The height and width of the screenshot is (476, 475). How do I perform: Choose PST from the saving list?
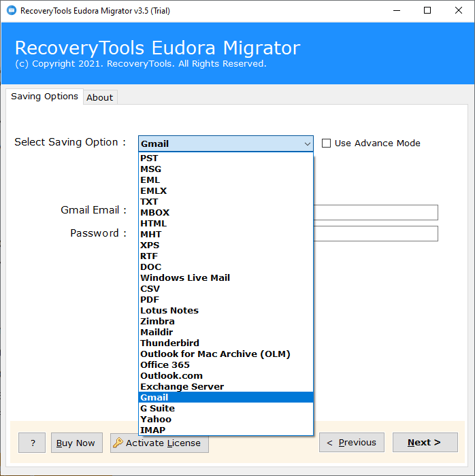click(x=226, y=158)
